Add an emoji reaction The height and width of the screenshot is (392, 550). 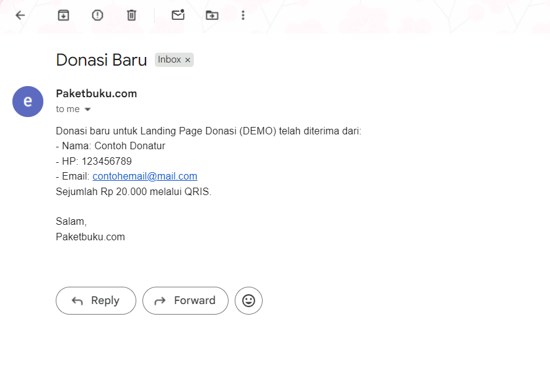pyautogui.click(x=248, y=300)
